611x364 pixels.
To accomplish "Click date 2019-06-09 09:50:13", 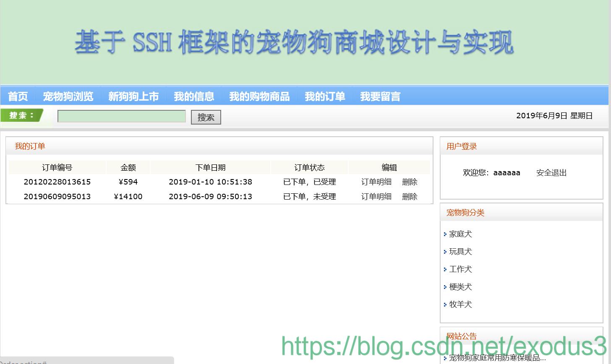I will point(210,197).
